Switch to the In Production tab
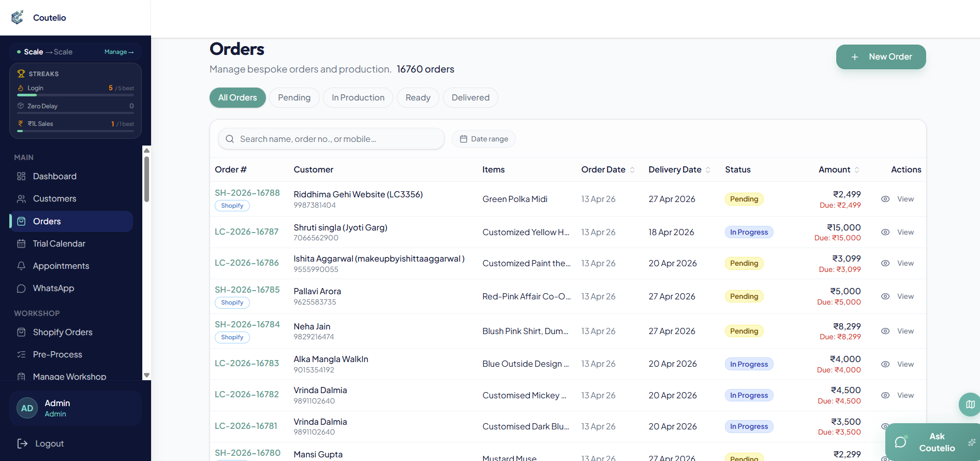The height and width of the screenshot is (461, 980). (358, 98)
